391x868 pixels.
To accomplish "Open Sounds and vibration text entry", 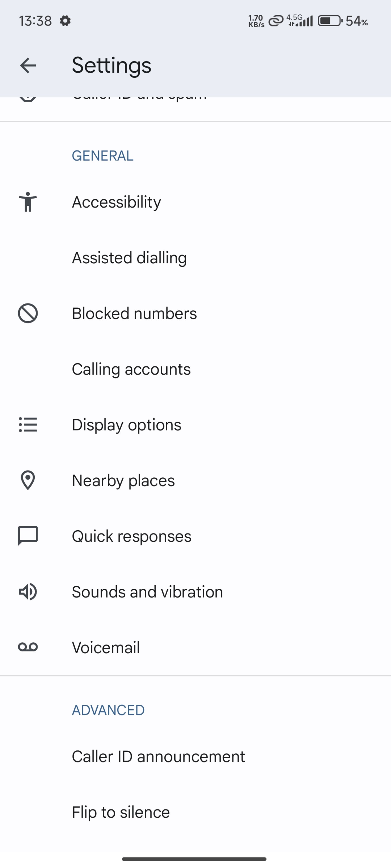I will coord(147,592).
